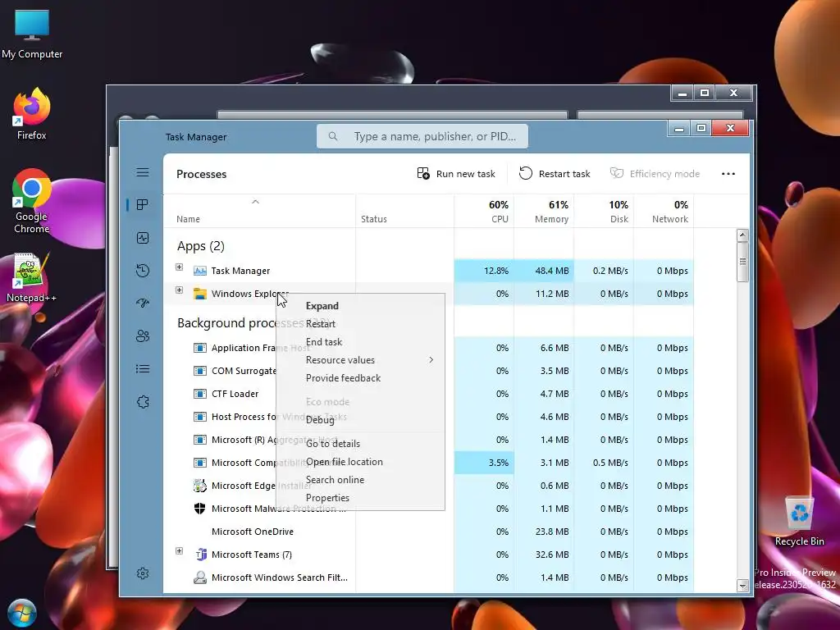
Task: Open the Services sidebar icon
Action: click(143, 402)
